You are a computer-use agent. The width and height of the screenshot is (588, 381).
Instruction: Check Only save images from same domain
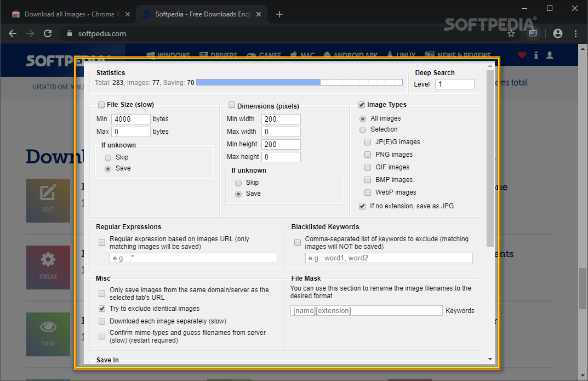point(102,293)
